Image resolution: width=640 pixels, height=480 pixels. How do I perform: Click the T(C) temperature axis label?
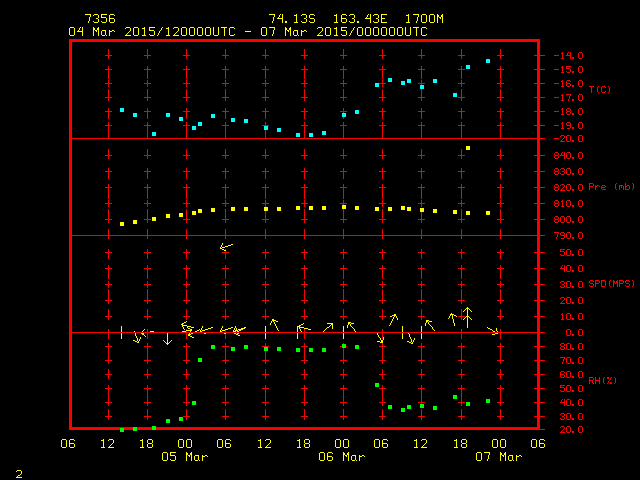tap(599, 90)
